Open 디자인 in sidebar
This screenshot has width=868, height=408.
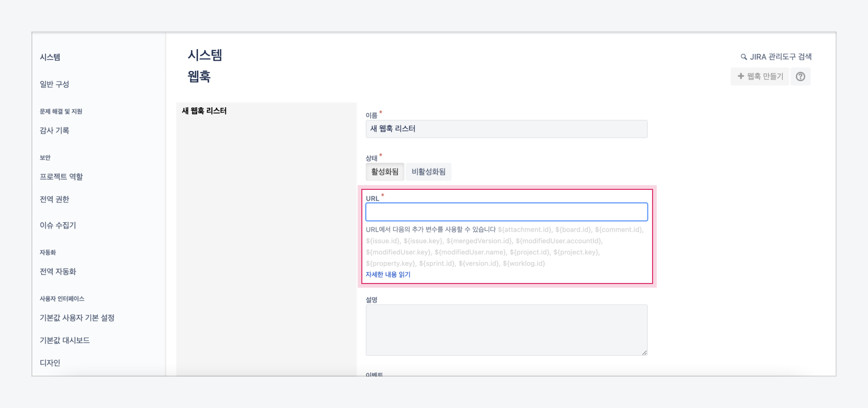[x=50, y=363]
